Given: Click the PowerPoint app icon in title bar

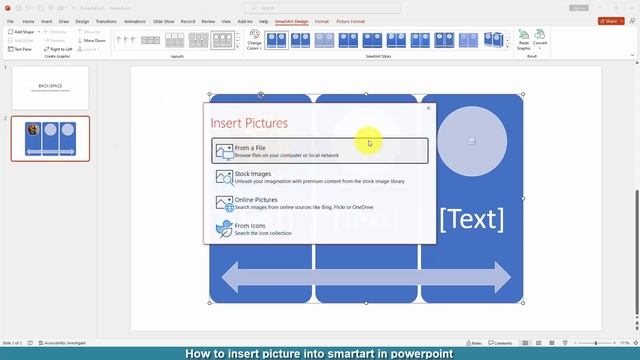Looking at the screenshot, I should 7,8.
